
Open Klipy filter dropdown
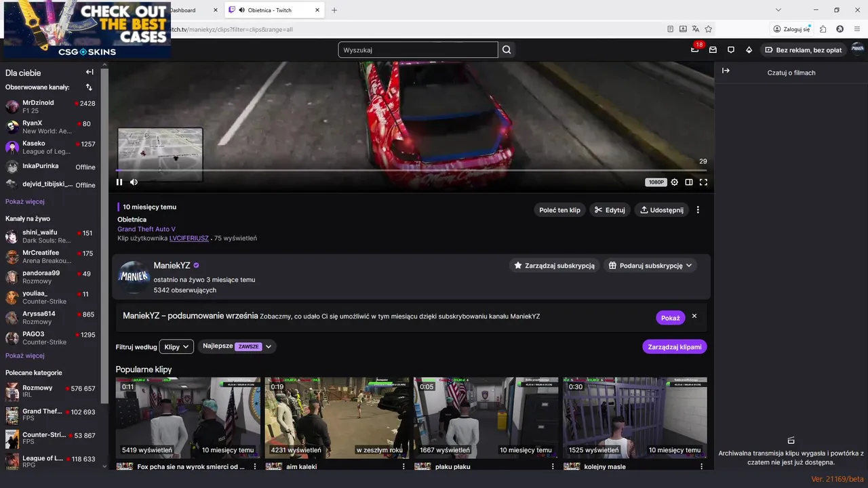pyautogui.click(x=176, y=346)
